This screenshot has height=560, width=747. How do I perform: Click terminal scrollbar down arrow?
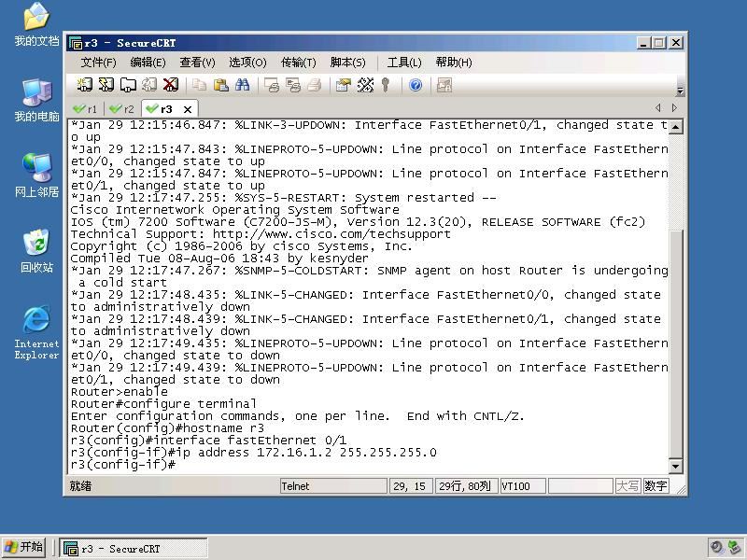tap(675, 466)
